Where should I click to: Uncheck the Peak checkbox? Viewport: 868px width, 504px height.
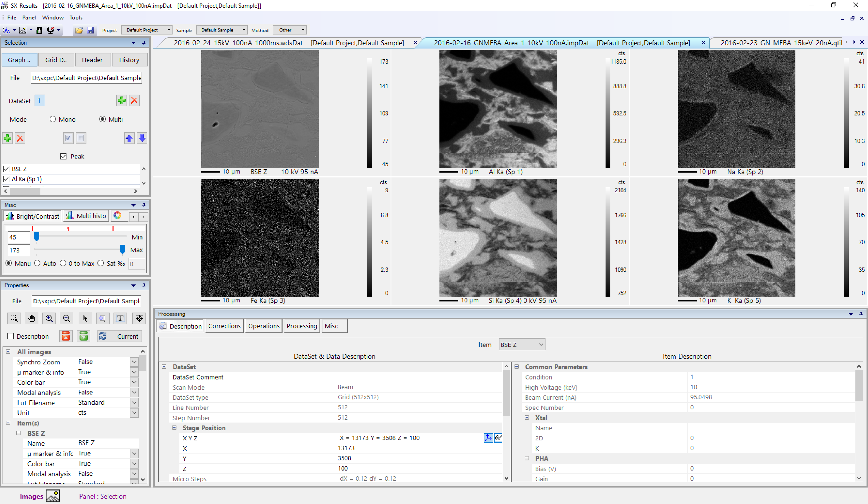63,156
